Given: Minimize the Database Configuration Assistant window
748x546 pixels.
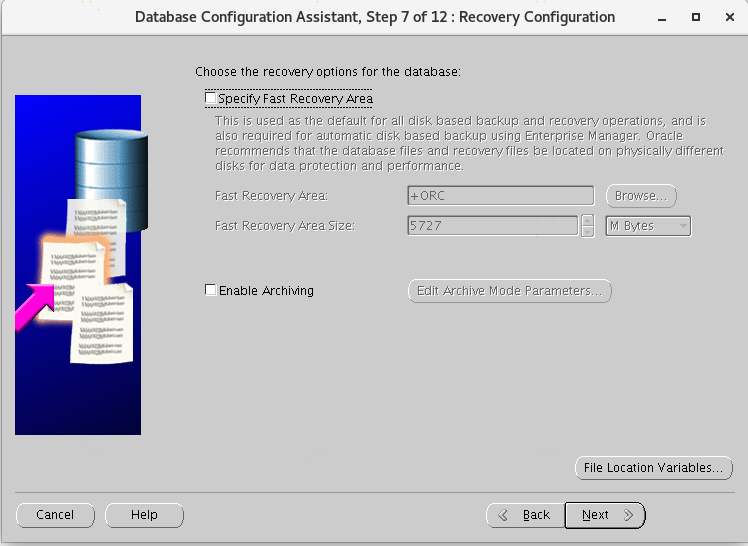Looking at the screenshot, I should pos(662,17).
